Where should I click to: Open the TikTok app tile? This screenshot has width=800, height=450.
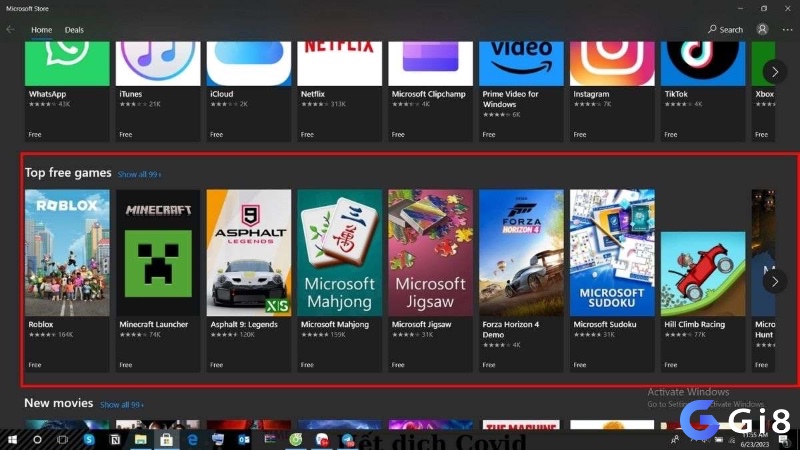[x=703, y=91]
